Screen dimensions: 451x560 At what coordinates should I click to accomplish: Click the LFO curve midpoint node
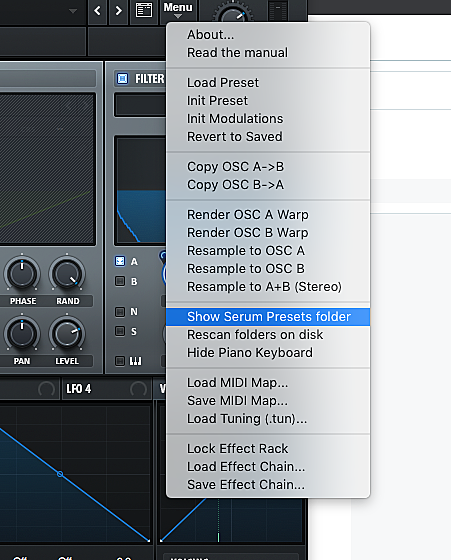60,474
